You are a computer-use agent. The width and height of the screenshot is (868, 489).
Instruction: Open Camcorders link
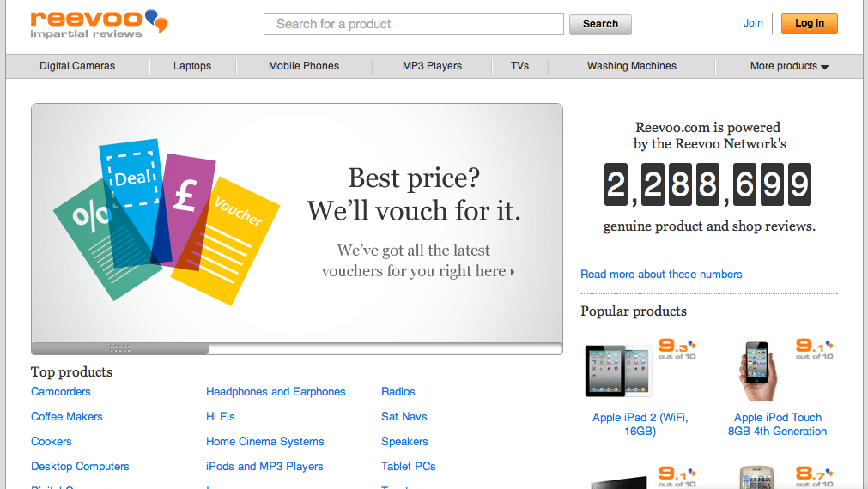point(60,392)
